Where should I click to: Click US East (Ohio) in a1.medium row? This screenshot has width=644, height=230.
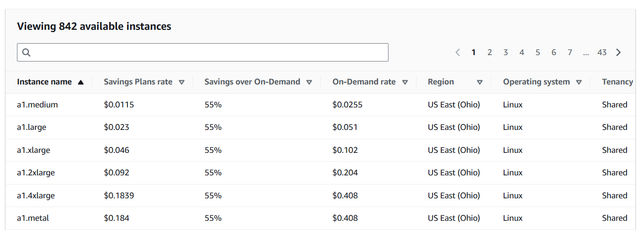pyautogui.click(x=454, y=105)
